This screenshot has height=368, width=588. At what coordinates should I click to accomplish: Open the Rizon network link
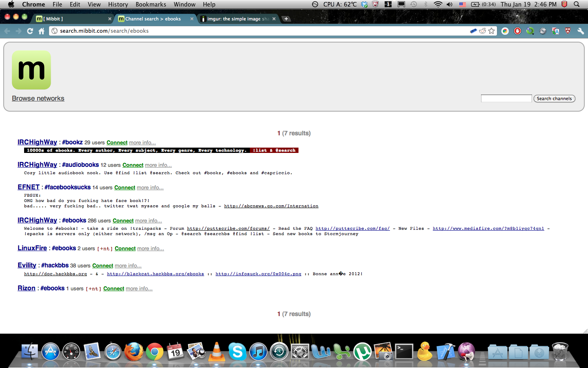pyautogui.click(x=27, y=288)
